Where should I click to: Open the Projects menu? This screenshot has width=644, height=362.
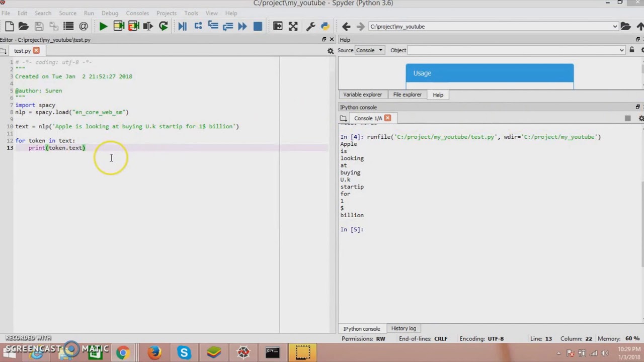pyautogui.click(x=167, y=13)
